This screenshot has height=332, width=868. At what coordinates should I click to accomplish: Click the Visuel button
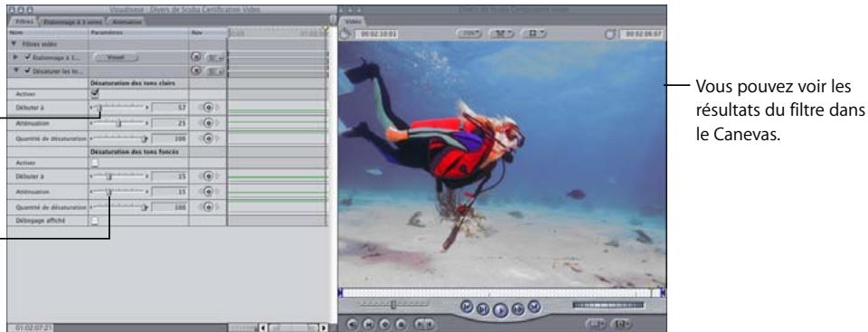[x=116, y=57]
